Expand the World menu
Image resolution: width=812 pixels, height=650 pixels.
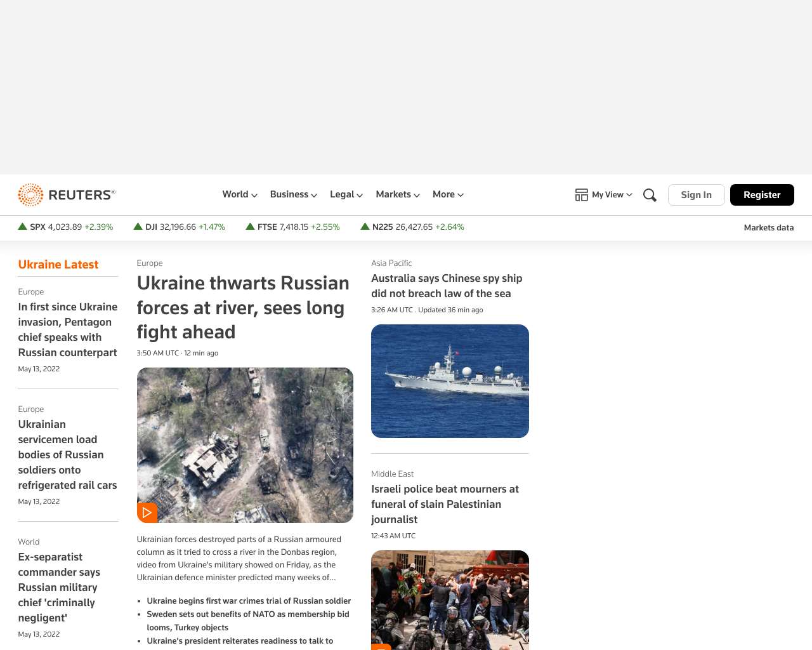240,194
